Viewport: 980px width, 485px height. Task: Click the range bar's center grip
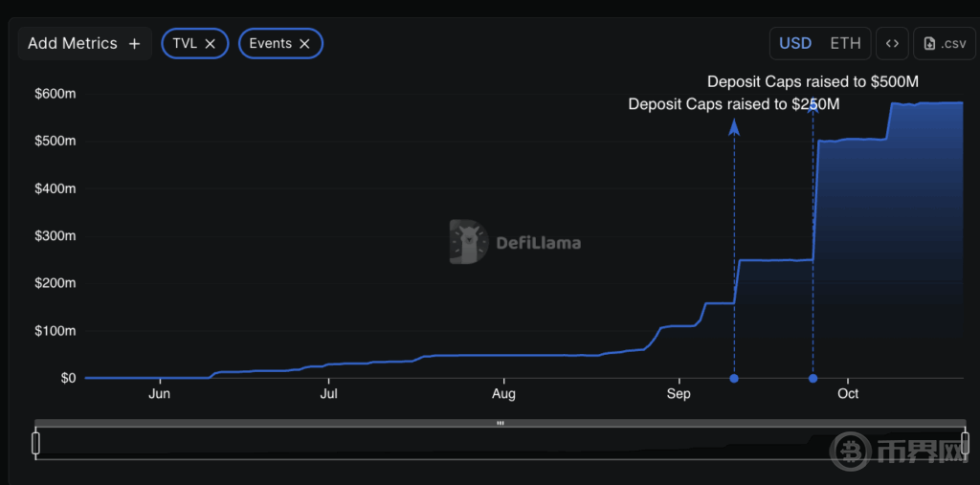(500, 423)
